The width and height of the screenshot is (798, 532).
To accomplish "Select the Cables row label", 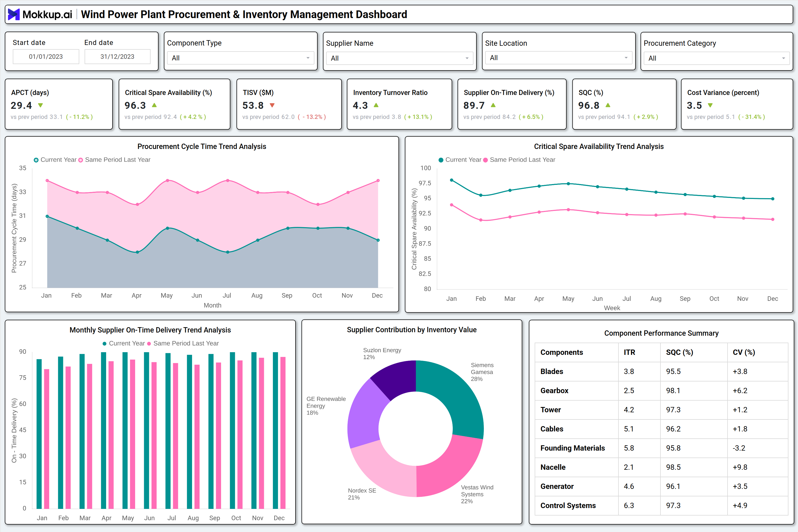I will [552, 429].
